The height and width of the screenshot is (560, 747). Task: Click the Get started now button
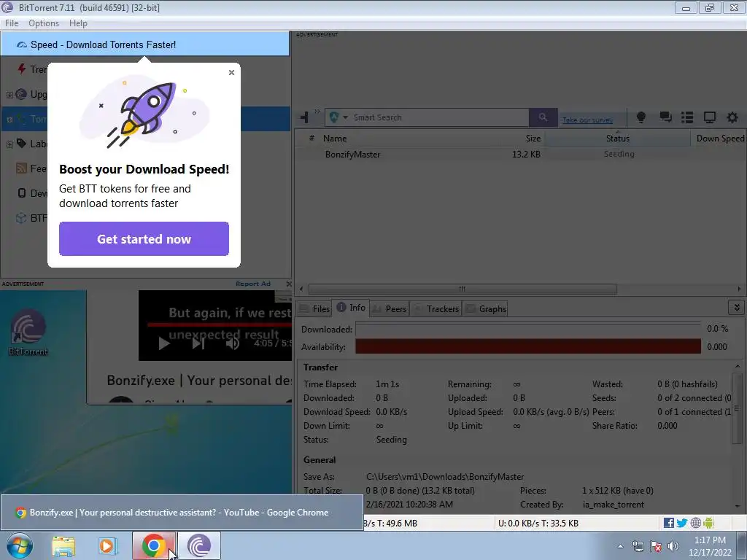[x=144, y=238]
